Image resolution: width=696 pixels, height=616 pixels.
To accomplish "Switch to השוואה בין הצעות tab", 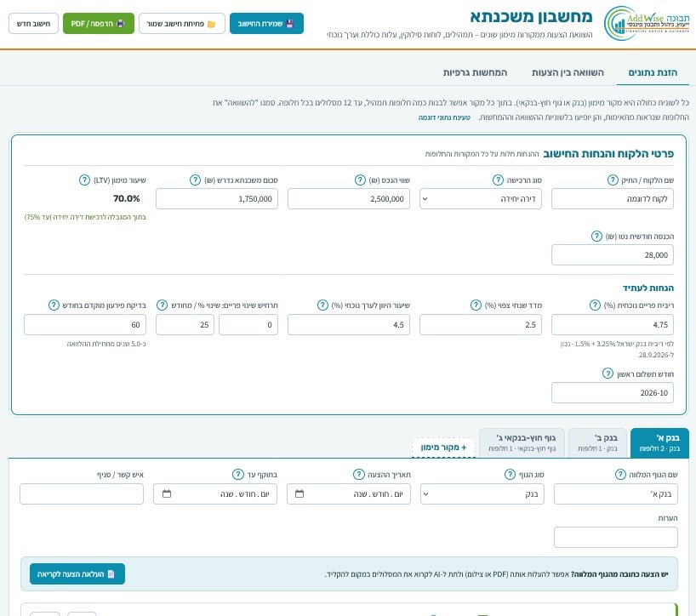I will pos(568,72).
